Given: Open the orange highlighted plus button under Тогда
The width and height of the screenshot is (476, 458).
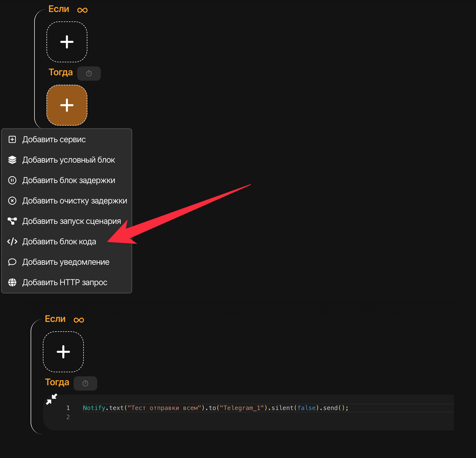Looking at the screenshot, I should (67, 105).
